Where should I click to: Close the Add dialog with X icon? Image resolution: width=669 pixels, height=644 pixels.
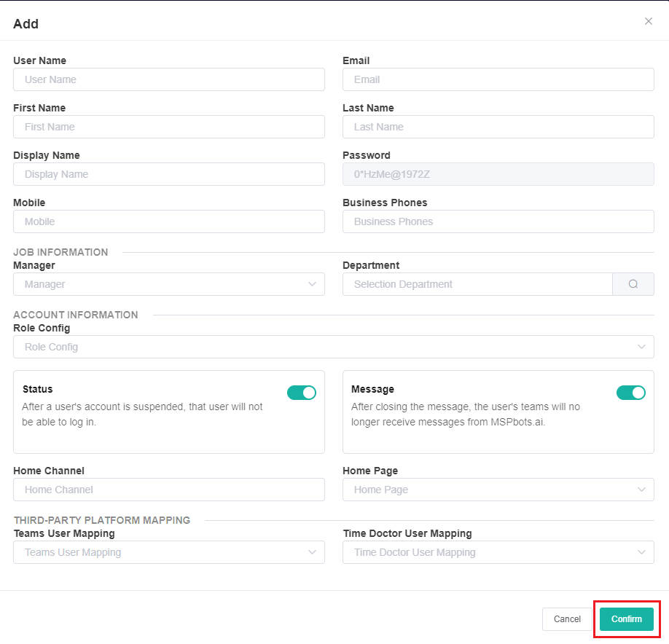(x=648, y=22)
